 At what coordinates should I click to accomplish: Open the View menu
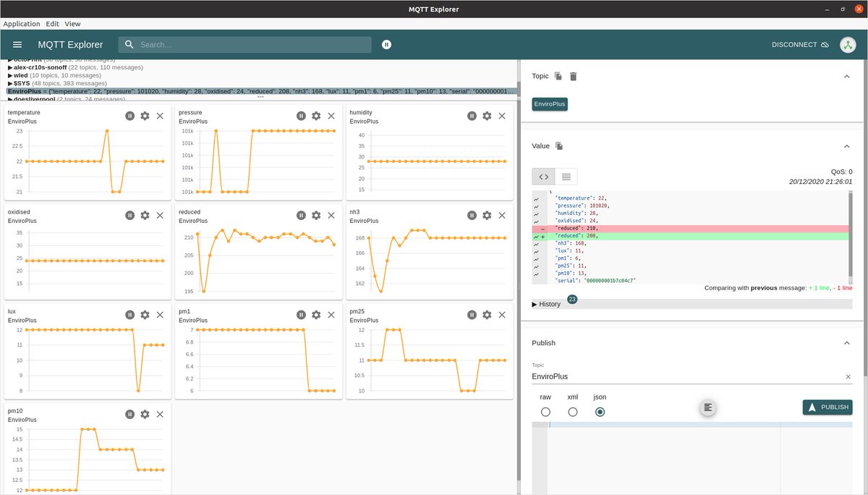pyautogui.click(x=72, y=24)
